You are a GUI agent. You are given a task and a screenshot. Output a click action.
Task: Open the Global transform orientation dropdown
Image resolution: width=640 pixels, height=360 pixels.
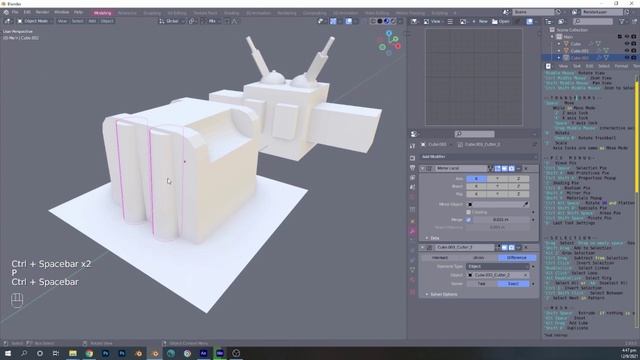172,21
